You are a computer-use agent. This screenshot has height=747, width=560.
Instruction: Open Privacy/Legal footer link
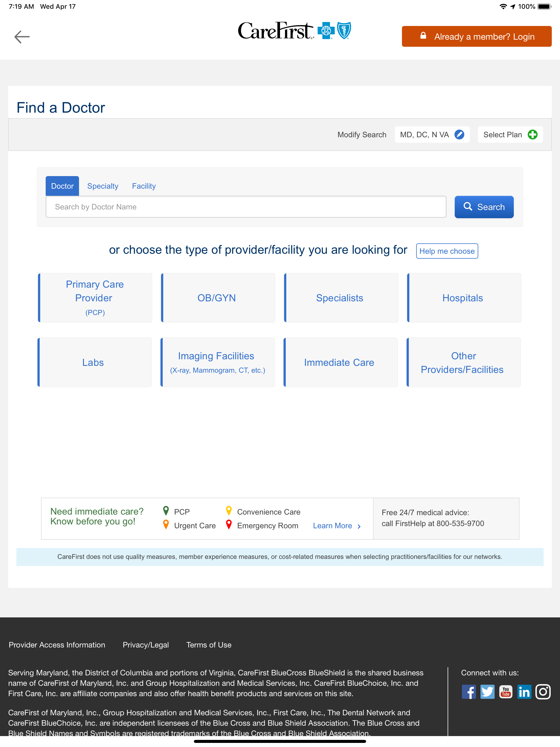coord(145,645)
